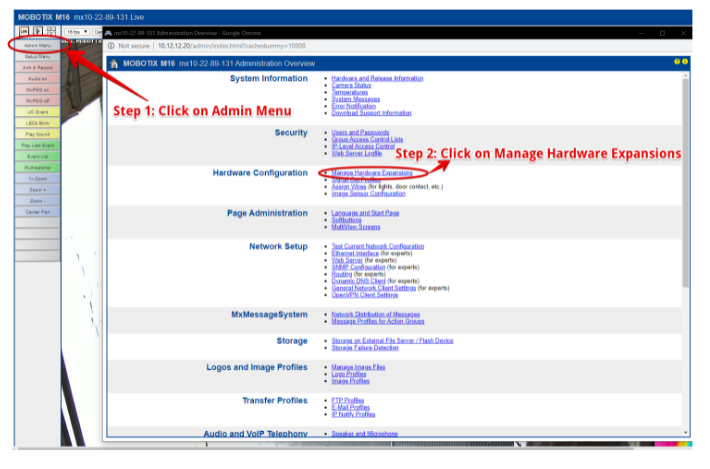Open the Live view icon in camera toolbar
The image size is (710, 469).
pyautogui.click(x=24, y=31)
